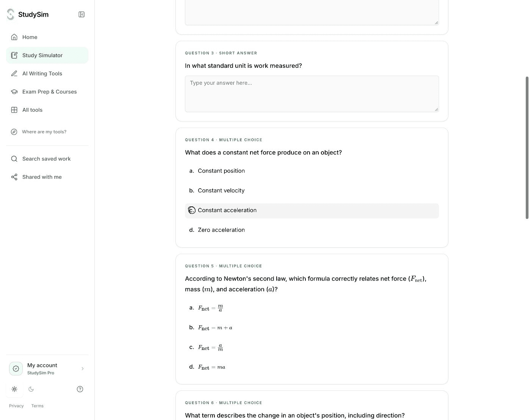Open the Terms link
Screen dimensions: 529x420
pyautogui.click(x=38, y=406)
